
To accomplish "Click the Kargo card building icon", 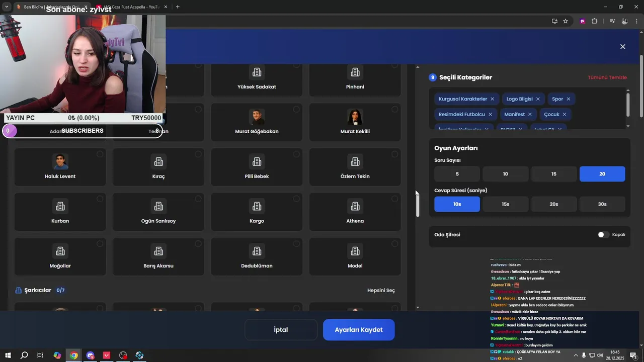I will 257,207.
